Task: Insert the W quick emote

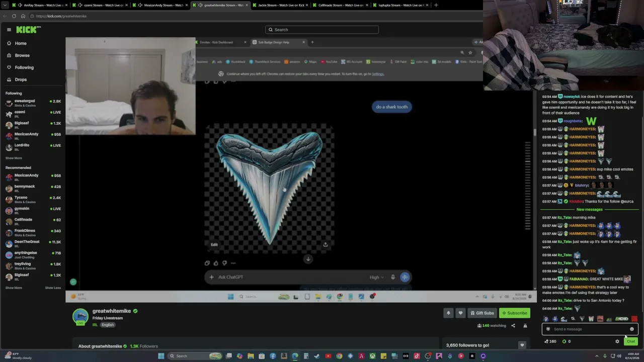Action: 591,319
